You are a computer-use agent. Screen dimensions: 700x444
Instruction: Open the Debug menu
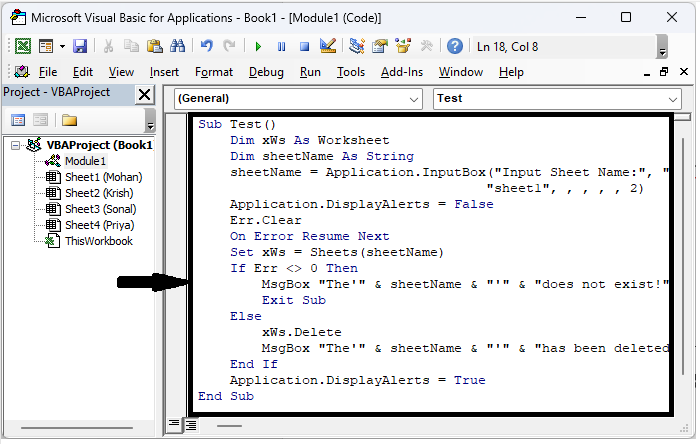click(x=266, y=72)
